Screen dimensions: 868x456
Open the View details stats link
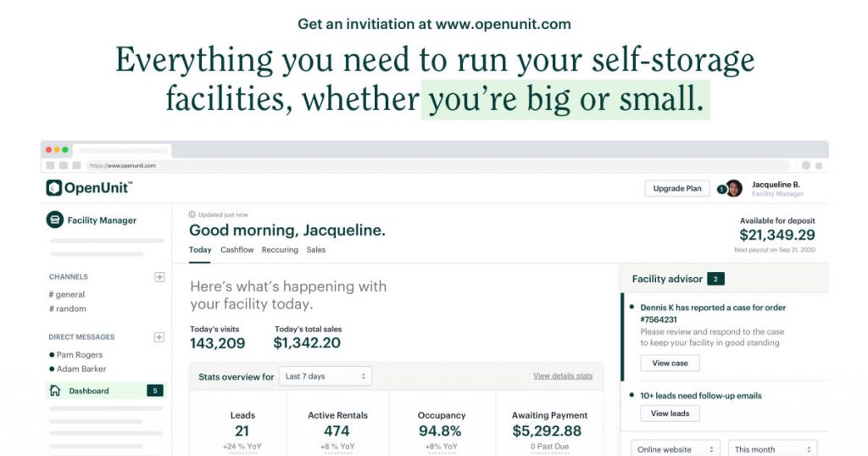(x=562, y=376)
